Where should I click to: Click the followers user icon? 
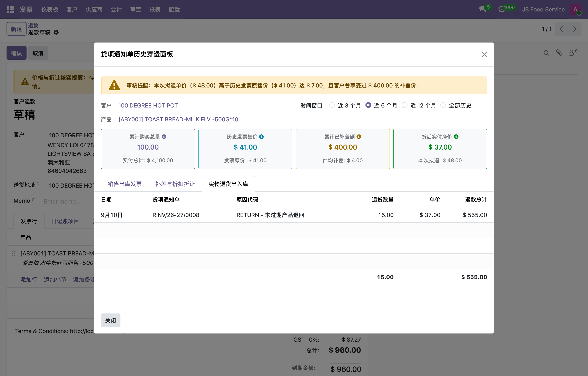tap(571, 53)
